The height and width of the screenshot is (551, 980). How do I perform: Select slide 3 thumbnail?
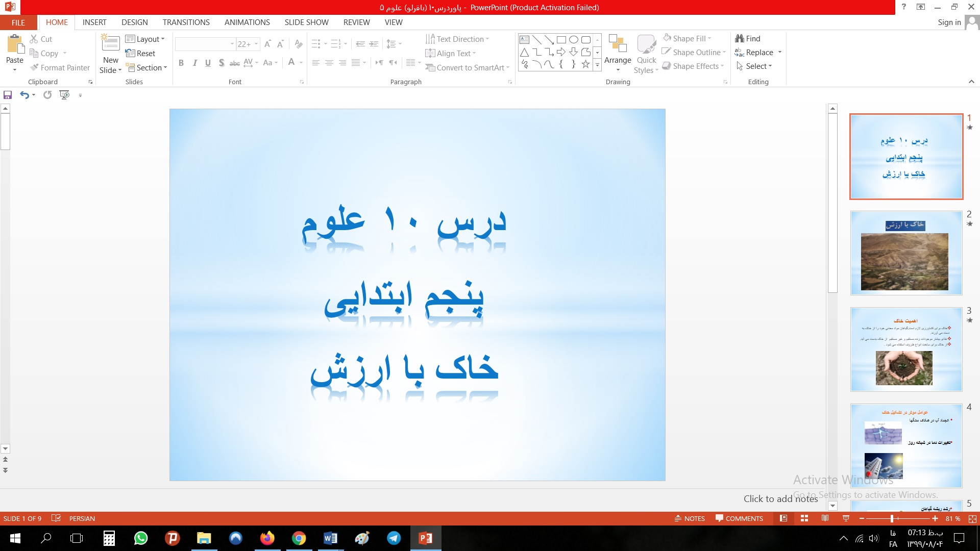906,349
